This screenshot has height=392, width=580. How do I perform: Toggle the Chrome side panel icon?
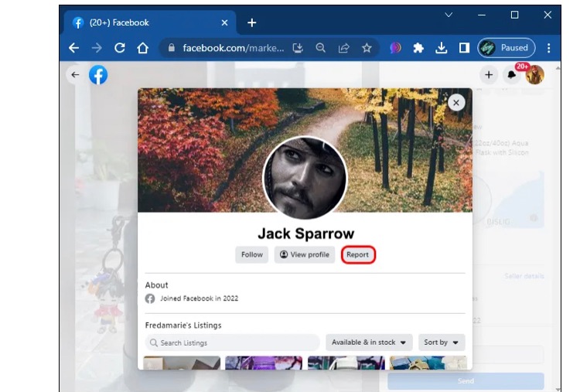(x=464, y=48)
